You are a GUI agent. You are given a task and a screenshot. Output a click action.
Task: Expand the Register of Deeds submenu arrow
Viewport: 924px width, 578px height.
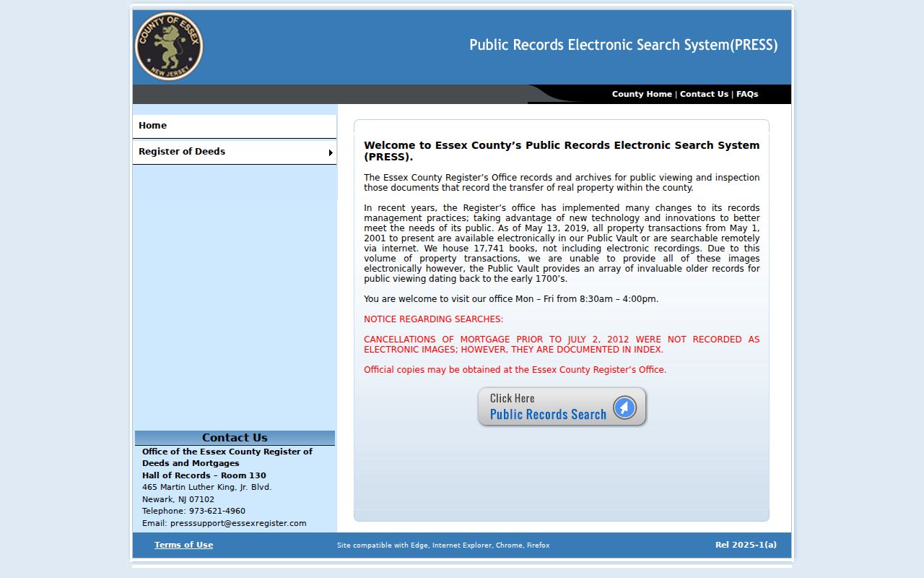coord(331,152)
